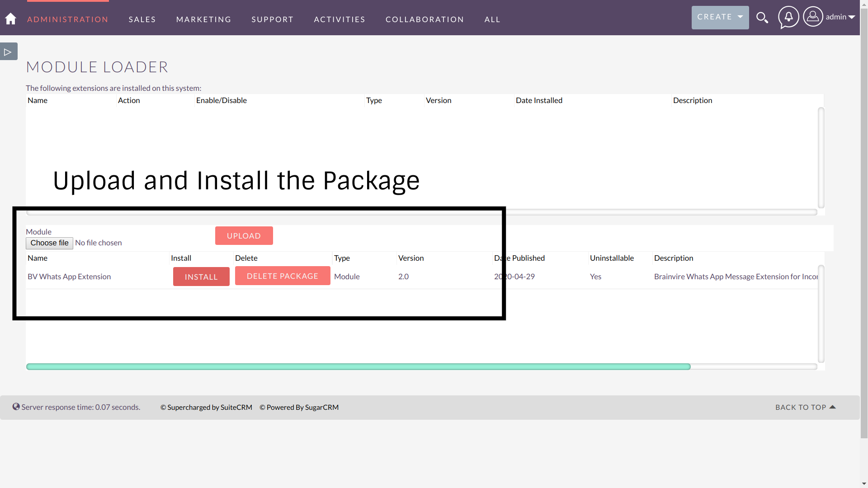Click the UPLOAD button icon area

[244, 235]
